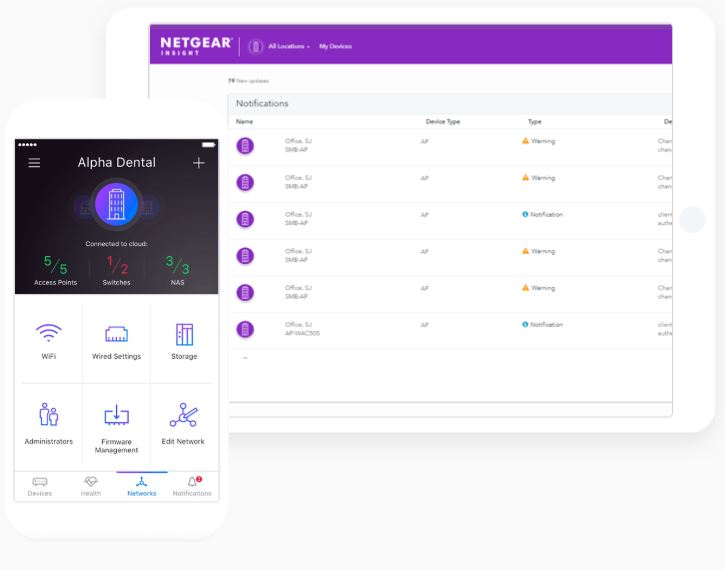Viewport: 725px width, 570px height.
Task: Switch to the Devices tab
Action: point(40,487)
